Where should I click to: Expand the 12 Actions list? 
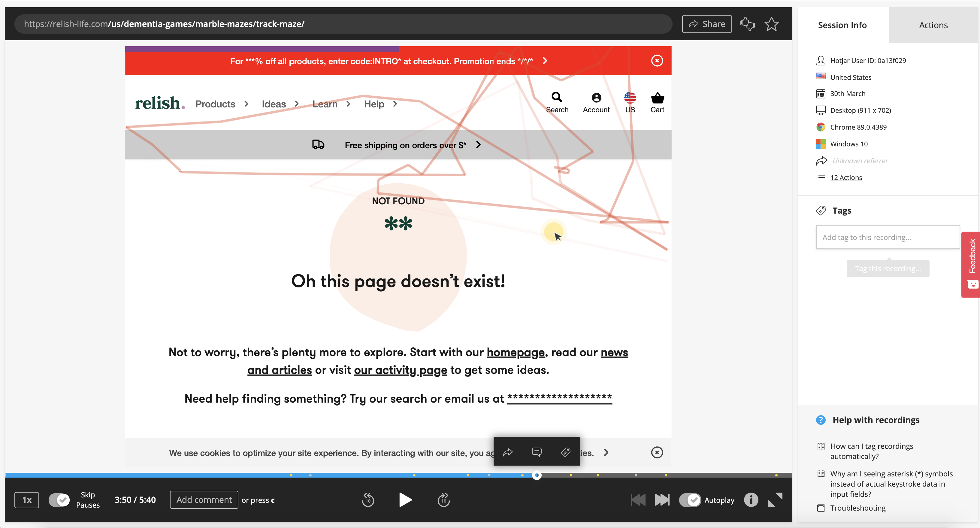pos(846,178)
